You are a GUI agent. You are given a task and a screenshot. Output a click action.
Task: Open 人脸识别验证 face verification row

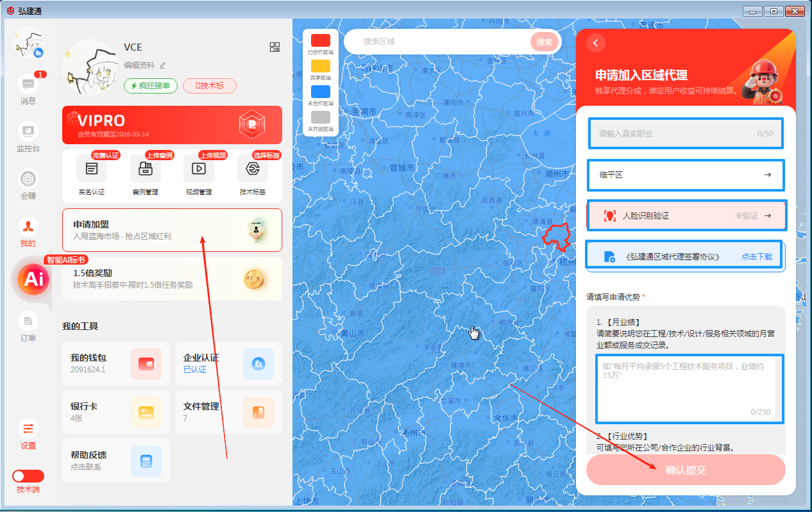(x=686, y=216)
